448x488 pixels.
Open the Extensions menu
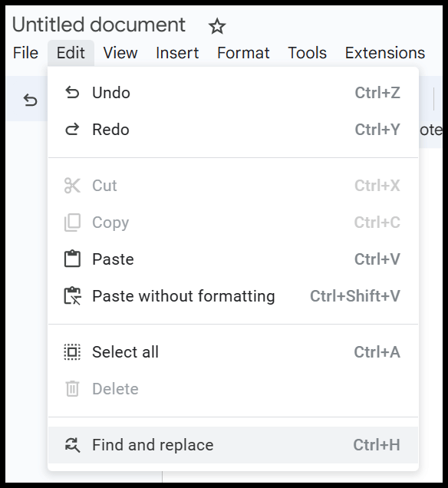click(x=385, y=53)
